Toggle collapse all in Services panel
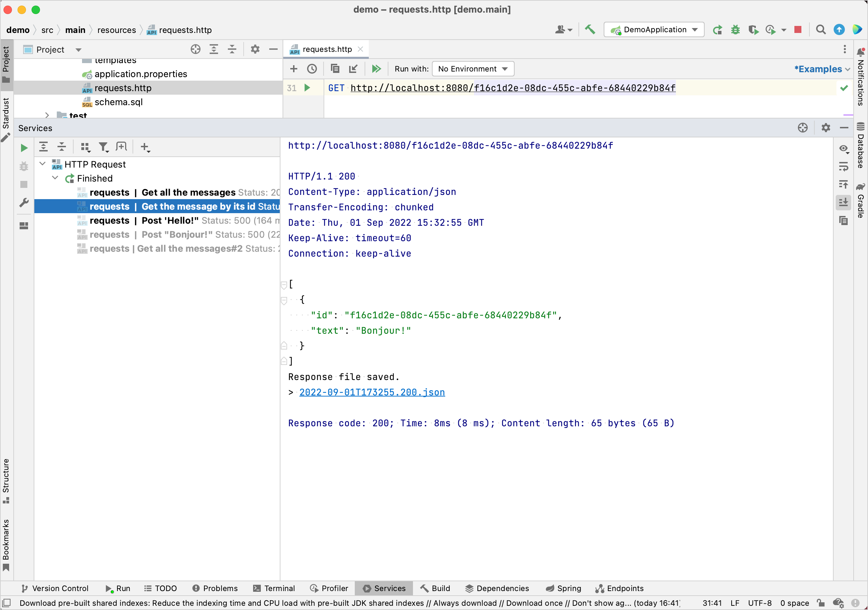Viewport: 868px width, 610px height. pyautogui.click(x=62, y=147)
